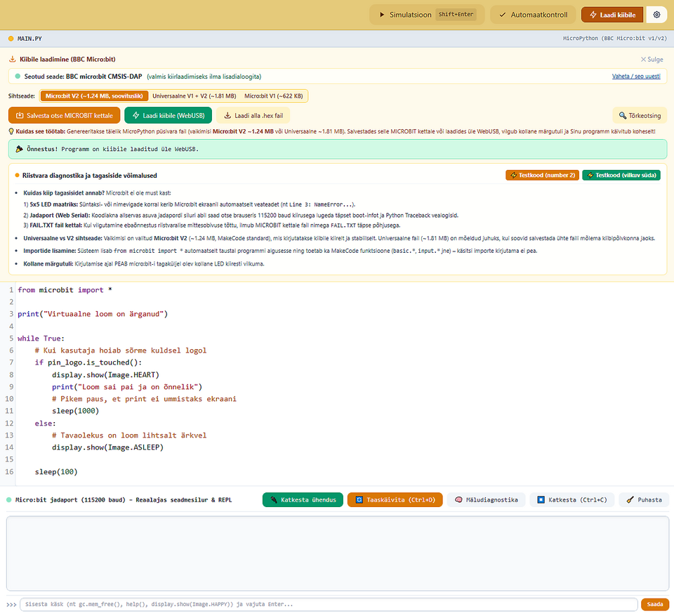Screen dimensions: 674x616
Task: Run the Simulatsioon button
Action: click(x=427, y=15)
